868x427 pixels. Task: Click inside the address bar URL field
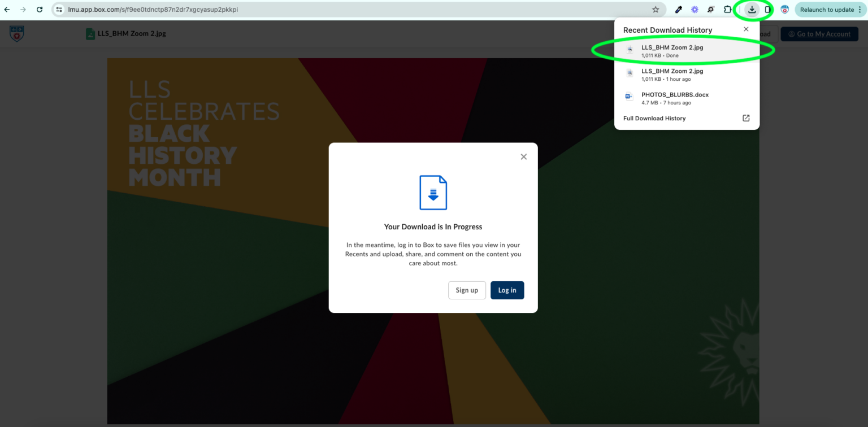pos(226,9)
